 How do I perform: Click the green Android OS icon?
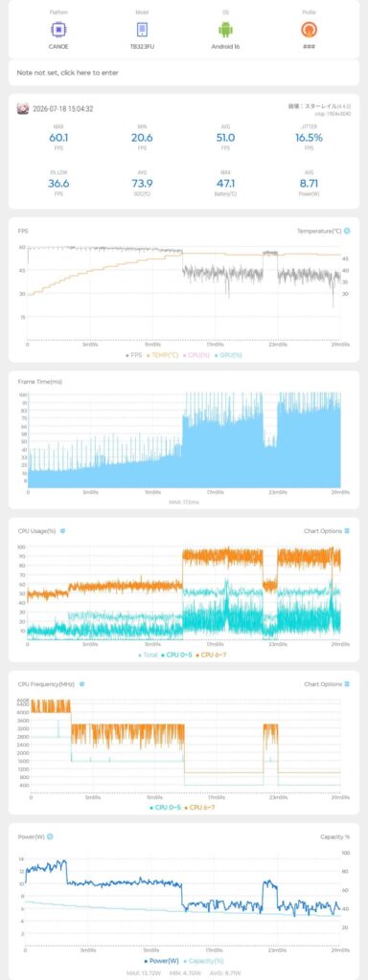click(x=225, y=30)
